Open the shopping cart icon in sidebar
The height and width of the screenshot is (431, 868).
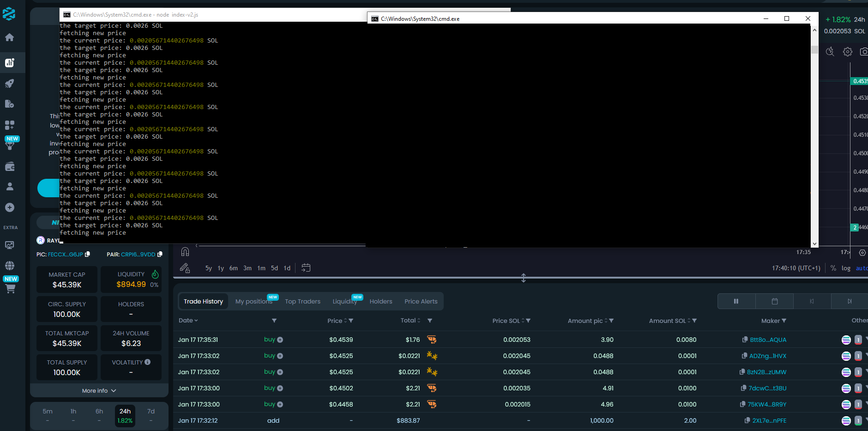[10, 289]
